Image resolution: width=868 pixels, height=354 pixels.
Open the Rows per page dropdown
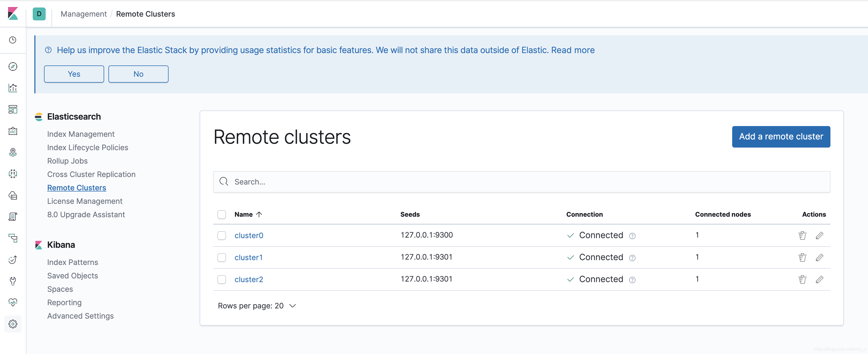pos(257,306)
